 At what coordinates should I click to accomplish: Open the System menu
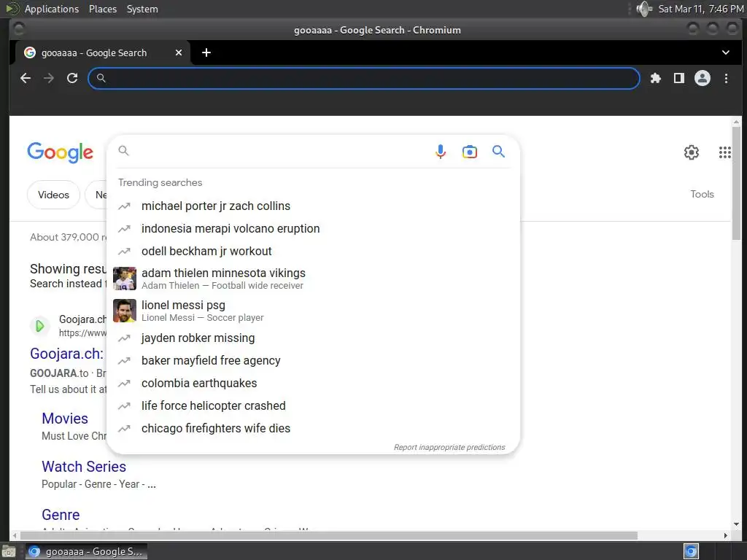[x=142, y=9]
